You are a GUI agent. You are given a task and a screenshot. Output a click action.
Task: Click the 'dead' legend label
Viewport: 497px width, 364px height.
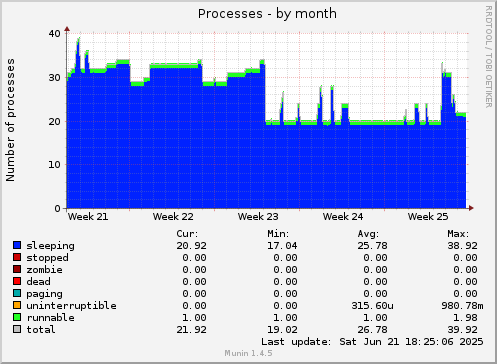point(39,282)
